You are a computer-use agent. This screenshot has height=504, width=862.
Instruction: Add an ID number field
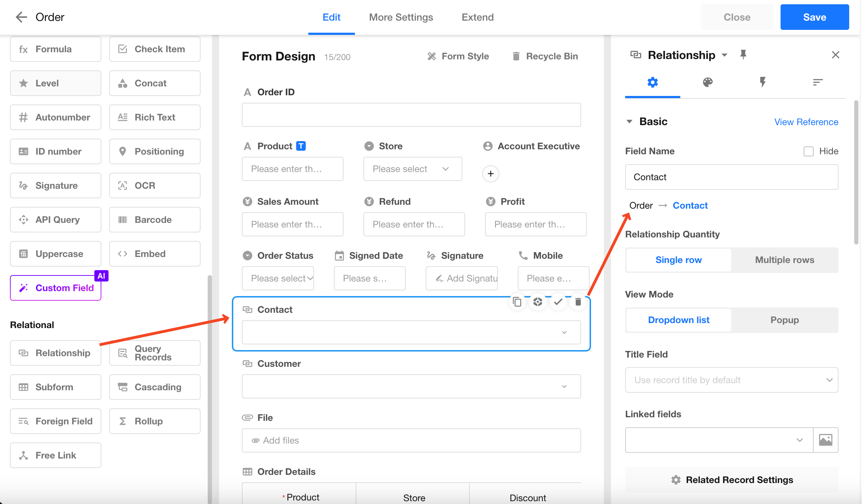(55, 151)
